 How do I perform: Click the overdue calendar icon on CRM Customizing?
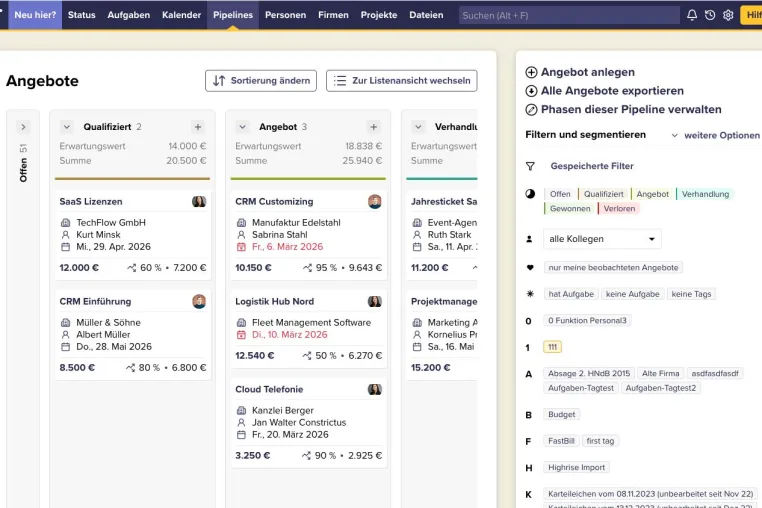241,247
